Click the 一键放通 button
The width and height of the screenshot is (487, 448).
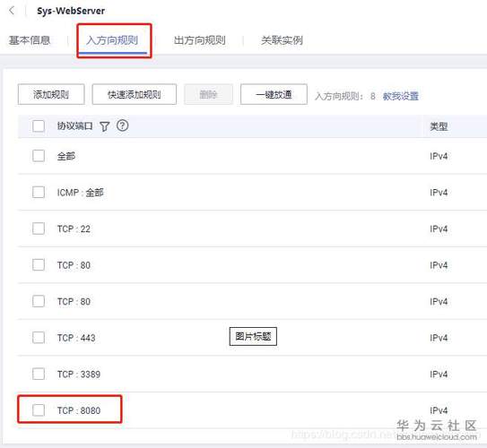(274, 94)
